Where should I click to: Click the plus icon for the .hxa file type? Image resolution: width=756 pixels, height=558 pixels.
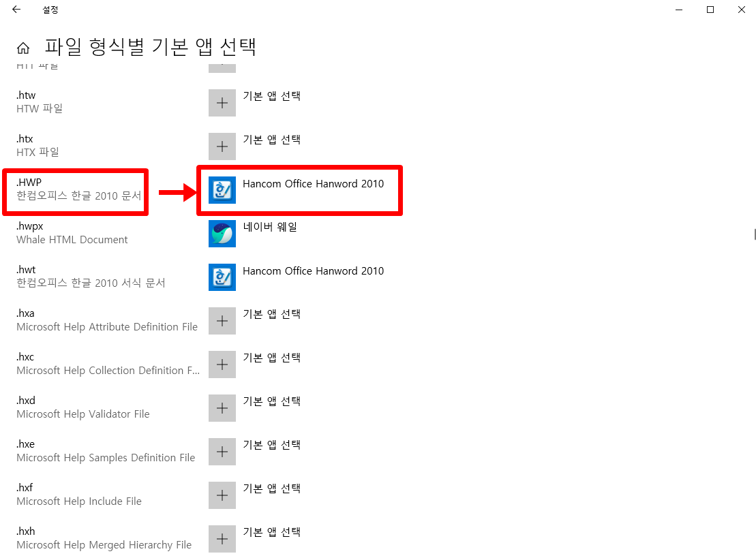point(222,321)
